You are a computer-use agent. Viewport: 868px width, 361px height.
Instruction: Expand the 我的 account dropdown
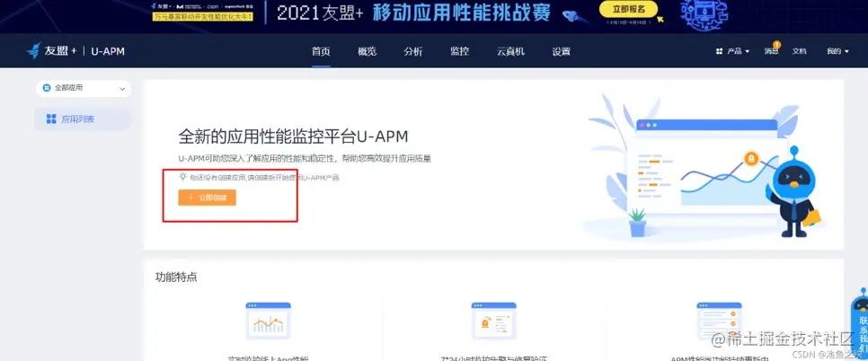coord(837,51)
